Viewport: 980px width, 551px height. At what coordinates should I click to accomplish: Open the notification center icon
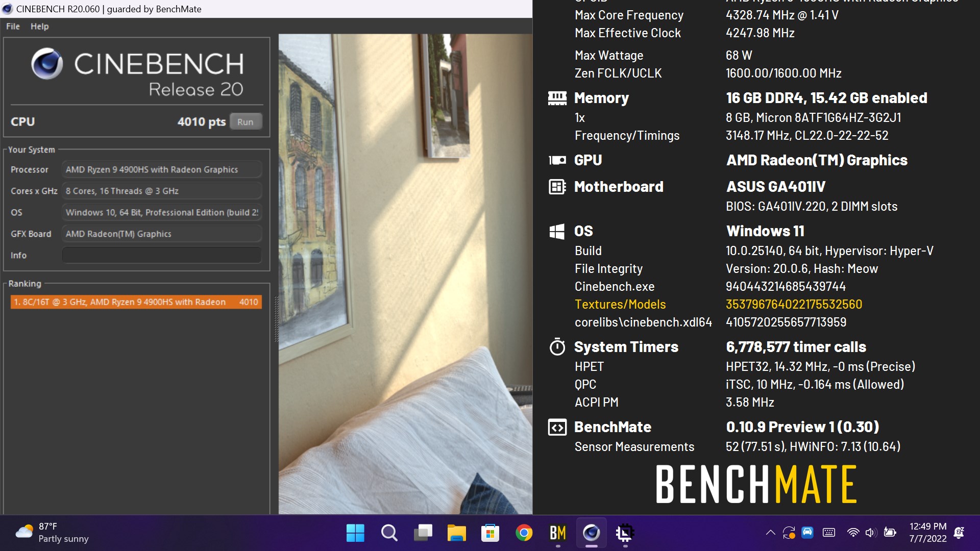[x=960, y=533]
